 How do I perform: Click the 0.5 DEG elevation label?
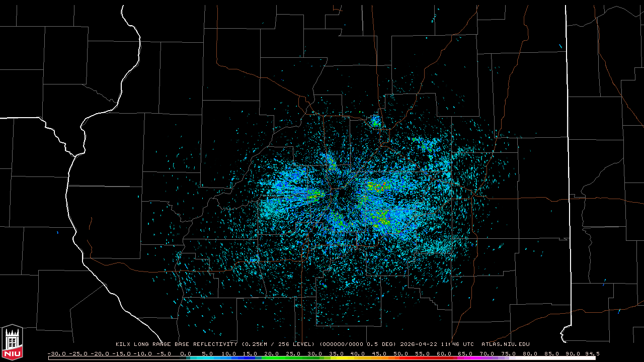pyautogui.click(x=384, y=344)
